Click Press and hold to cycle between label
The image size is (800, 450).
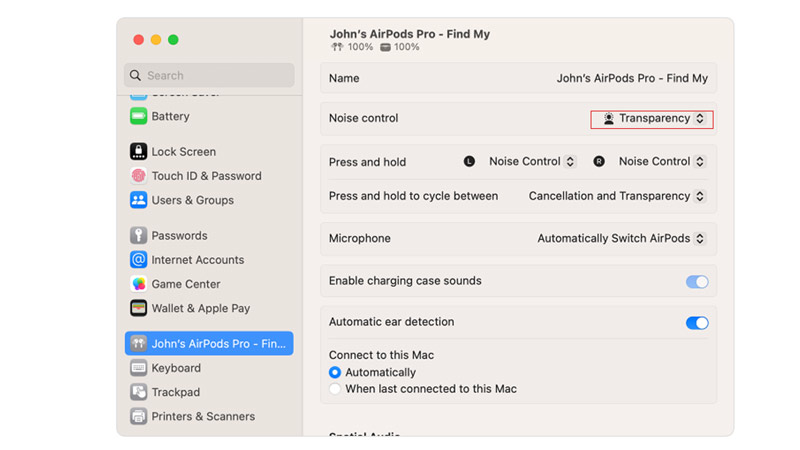click(413, 196)
